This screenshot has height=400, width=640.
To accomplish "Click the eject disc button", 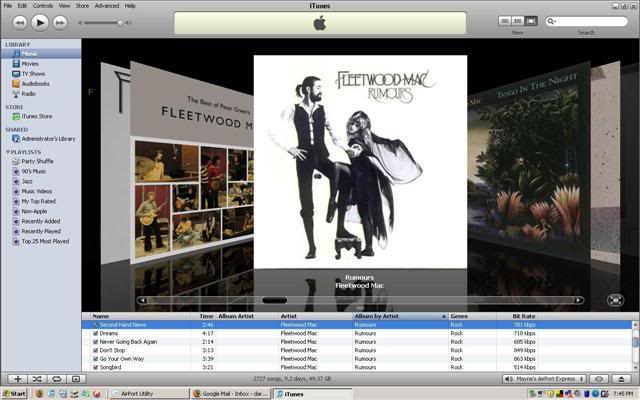I will [622, 379].
